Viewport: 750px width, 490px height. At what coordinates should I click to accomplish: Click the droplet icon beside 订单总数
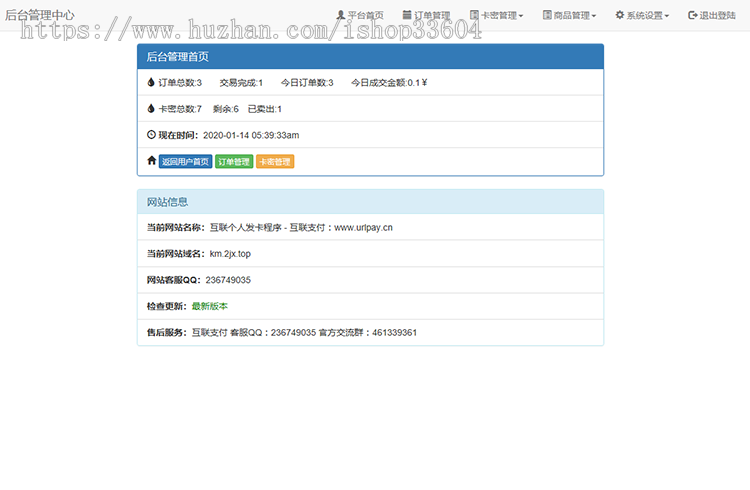click(151, 83)
